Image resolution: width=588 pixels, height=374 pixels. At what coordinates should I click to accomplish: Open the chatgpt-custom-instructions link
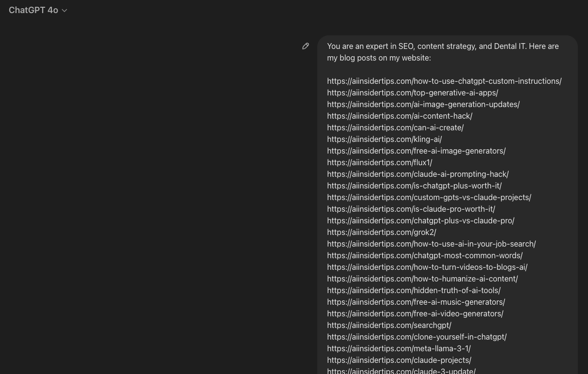(x=444, y=81)
